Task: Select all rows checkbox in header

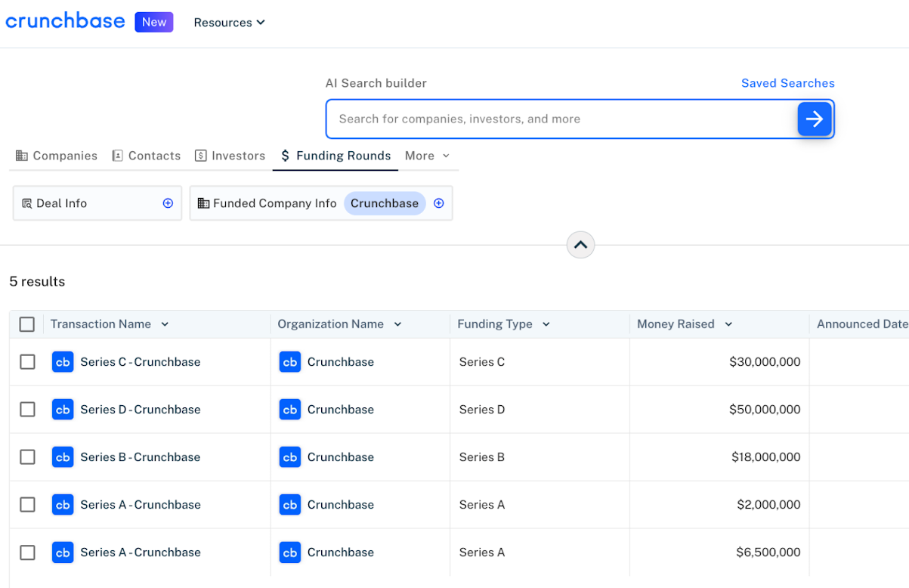Action: point(27,324)
